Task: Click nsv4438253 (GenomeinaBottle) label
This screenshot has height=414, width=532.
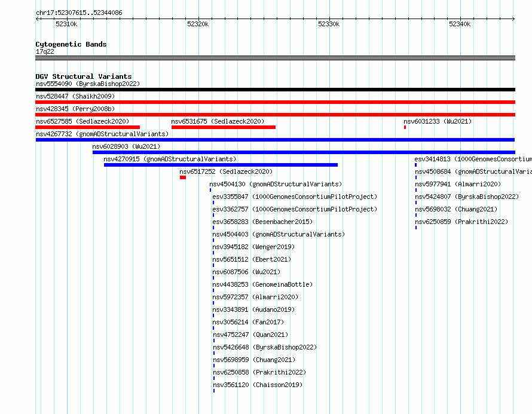Action: pos(262,284)
